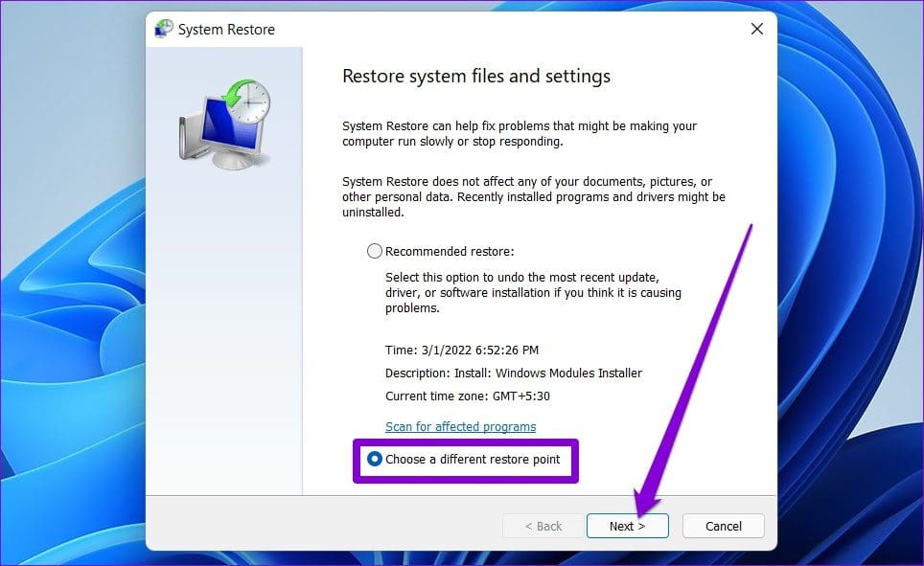Click the paragraph about fixing slow computer problems
The image size is (924, 566).
520,134
